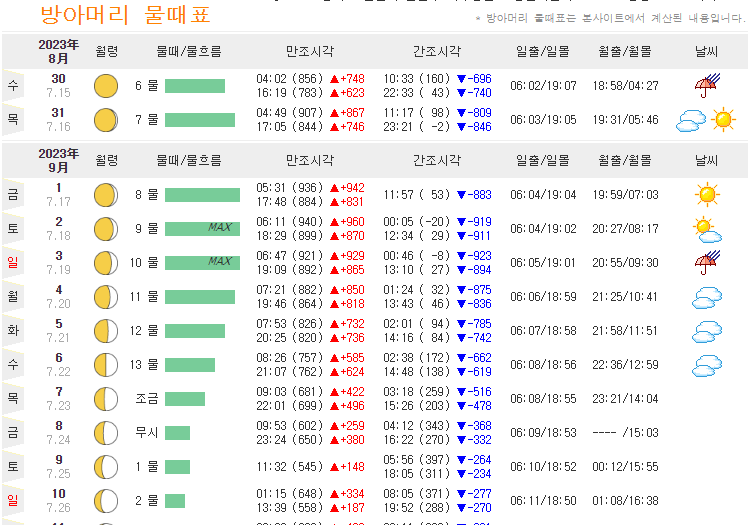Click low tide time 23:21 ( -2)

[417, 127]
